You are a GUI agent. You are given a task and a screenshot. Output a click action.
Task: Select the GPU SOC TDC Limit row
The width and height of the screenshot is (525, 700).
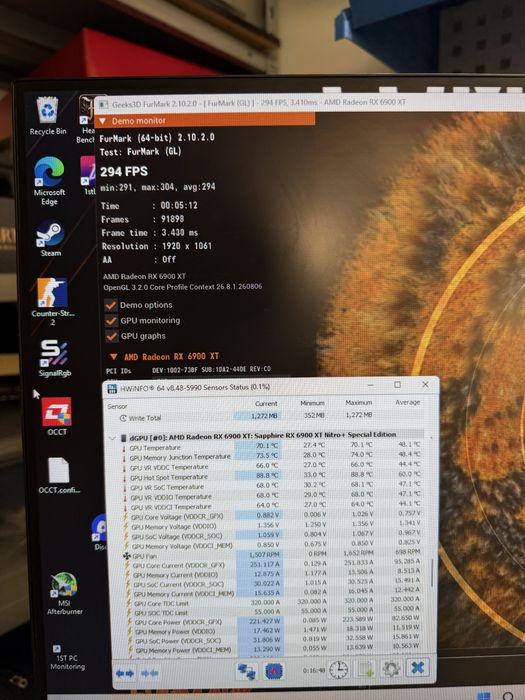tap(271, 612)
